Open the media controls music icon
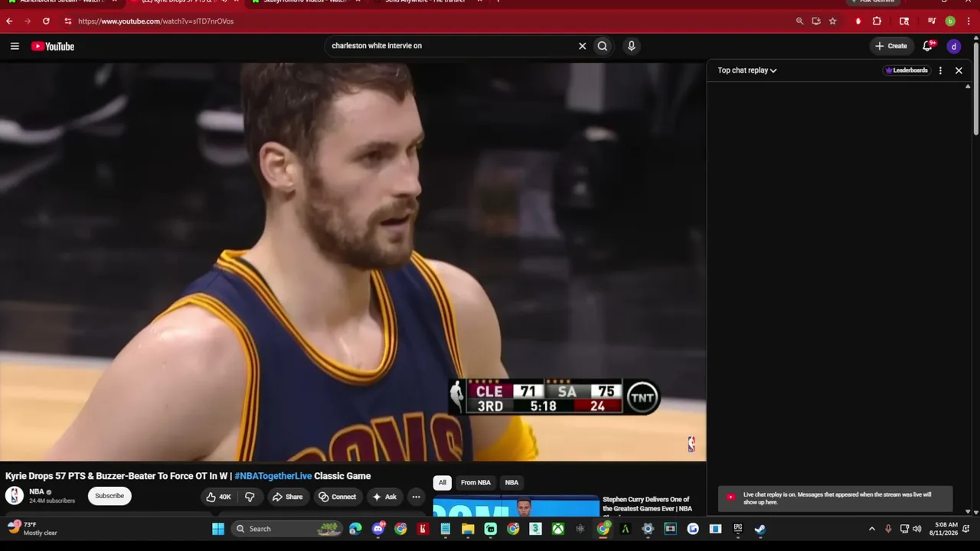This screenshot has height=551, width=980. [x=932, y=21]
